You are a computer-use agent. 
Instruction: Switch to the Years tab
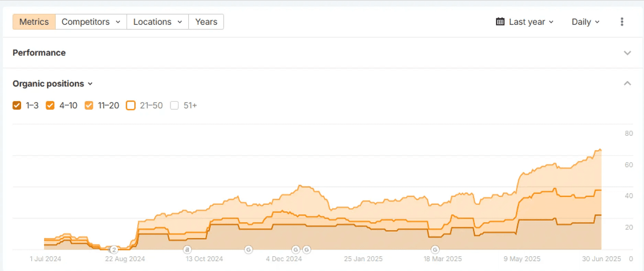[x=206, y=22]
